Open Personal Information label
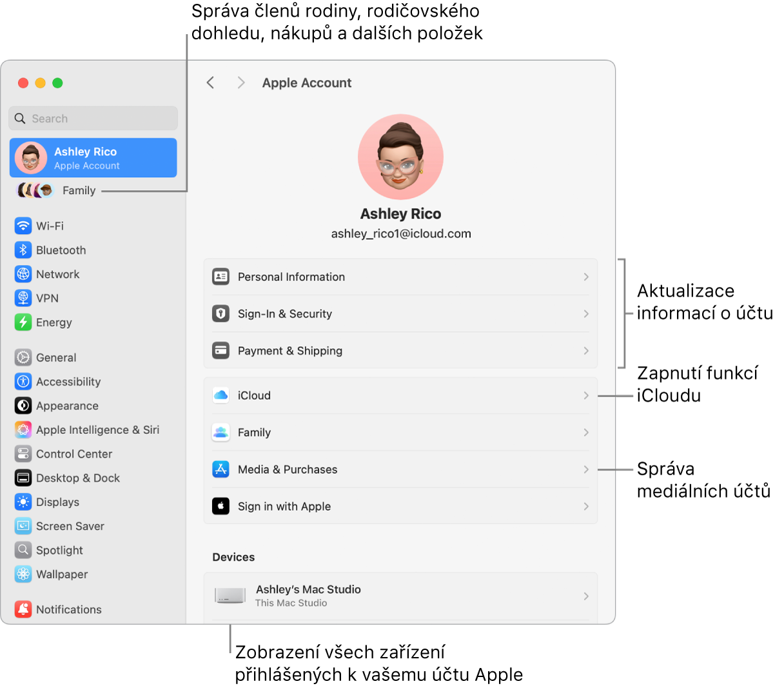This screenshot has width=784, height=688. (291, 277)
